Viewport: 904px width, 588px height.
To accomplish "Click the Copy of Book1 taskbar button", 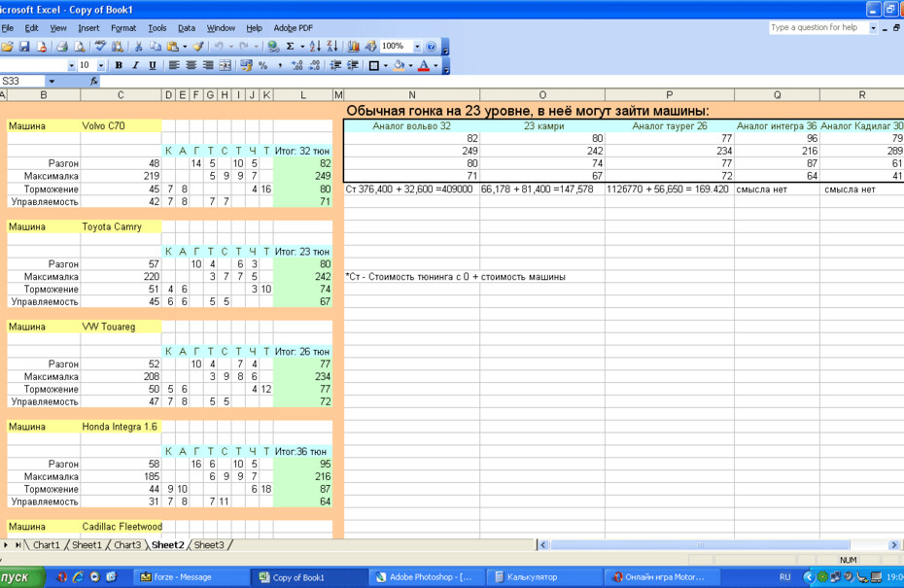I will click(310, 577).
